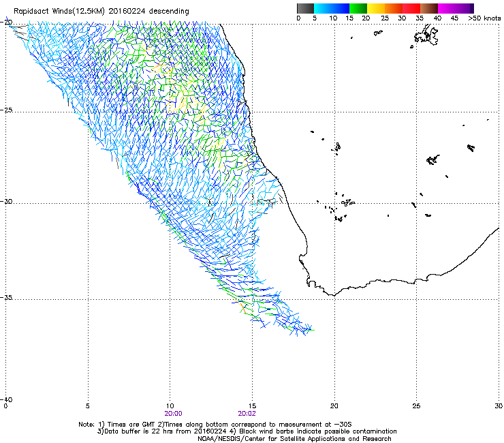The width and height of the screenshot is (504, 443).
Task: Click the green 15-20 knots legend segment
Action: pos(358,8)
